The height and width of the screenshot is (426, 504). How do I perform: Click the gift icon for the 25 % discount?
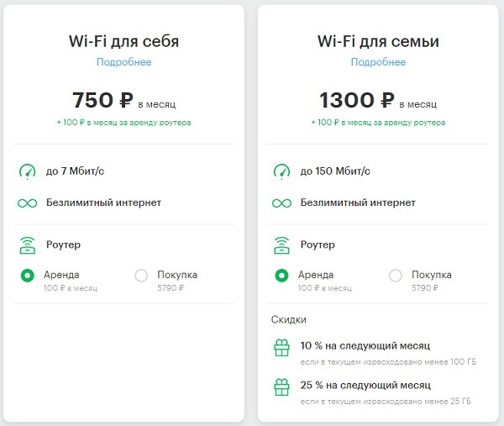pos(282,387)
